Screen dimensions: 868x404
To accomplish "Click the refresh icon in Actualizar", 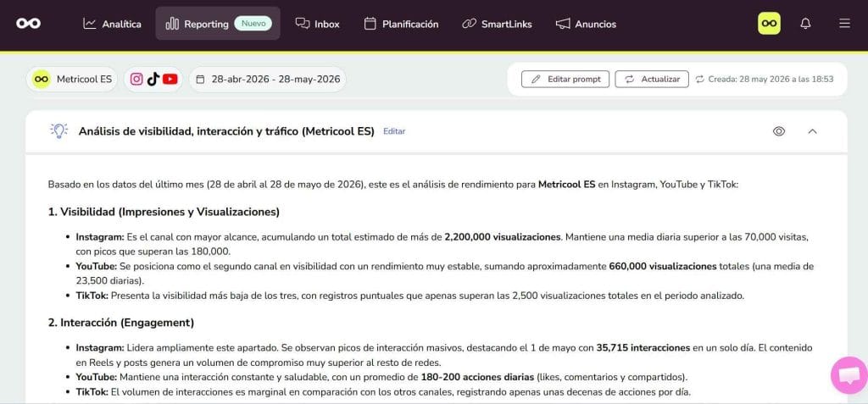I will click(x=630, y=79).
